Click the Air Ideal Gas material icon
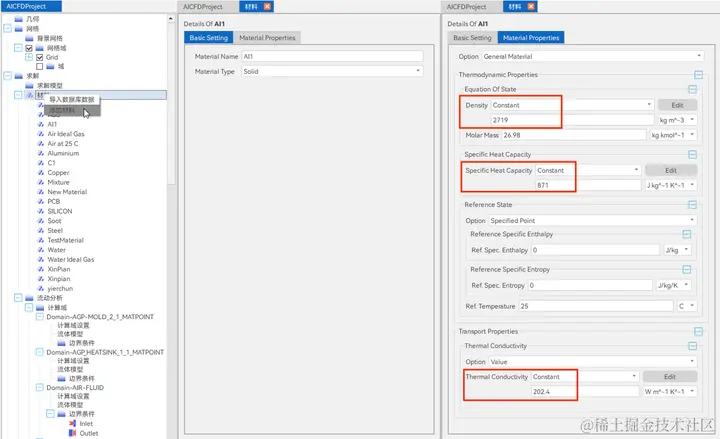Viewport: 720px width, 439px height. coord(40,134)
